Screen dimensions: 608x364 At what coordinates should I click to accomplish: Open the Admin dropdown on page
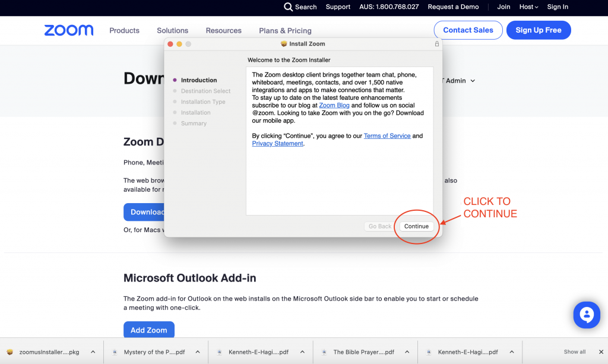point(460,81)
